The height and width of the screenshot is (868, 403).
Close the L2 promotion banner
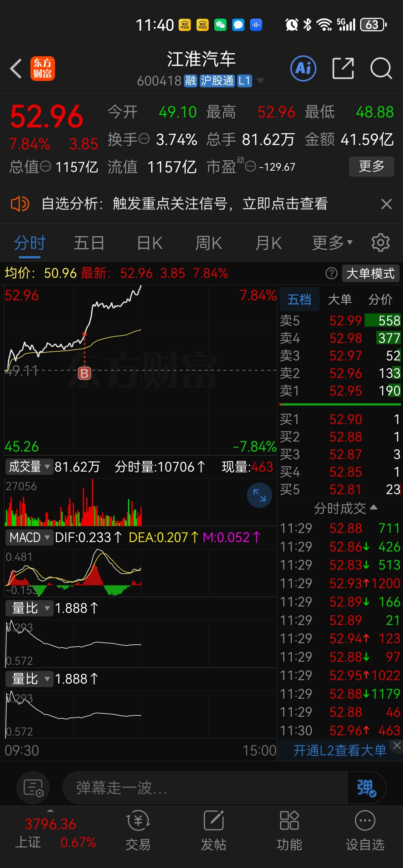click(397, 745)
